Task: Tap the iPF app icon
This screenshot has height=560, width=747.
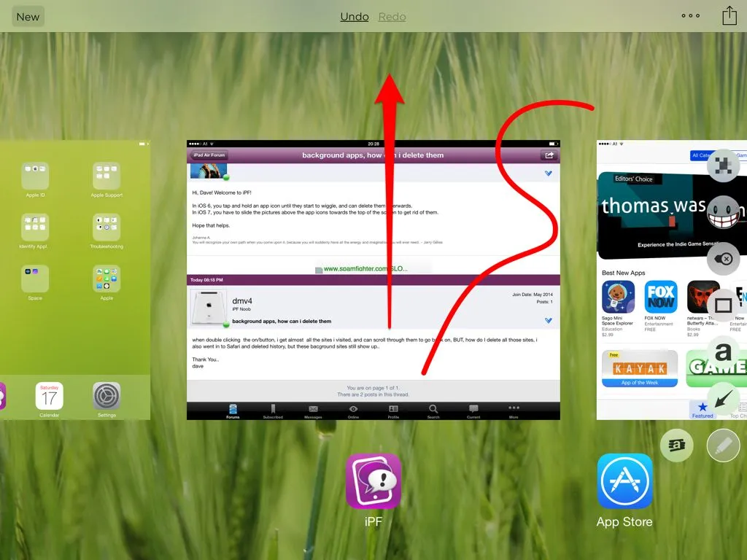Action: (373, 481)
